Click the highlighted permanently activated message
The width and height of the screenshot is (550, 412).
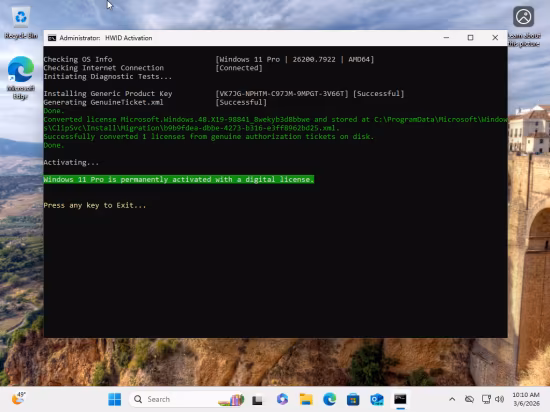tap(179, 180)
